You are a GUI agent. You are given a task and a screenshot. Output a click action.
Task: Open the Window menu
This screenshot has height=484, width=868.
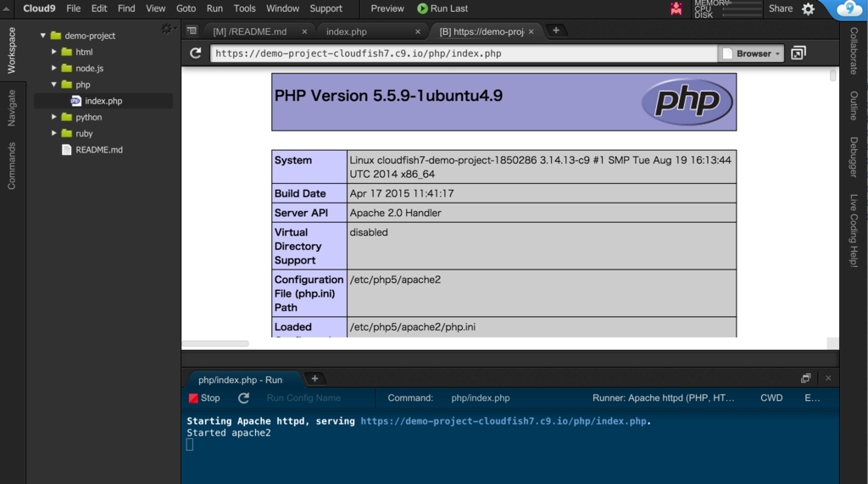(282, 8)
